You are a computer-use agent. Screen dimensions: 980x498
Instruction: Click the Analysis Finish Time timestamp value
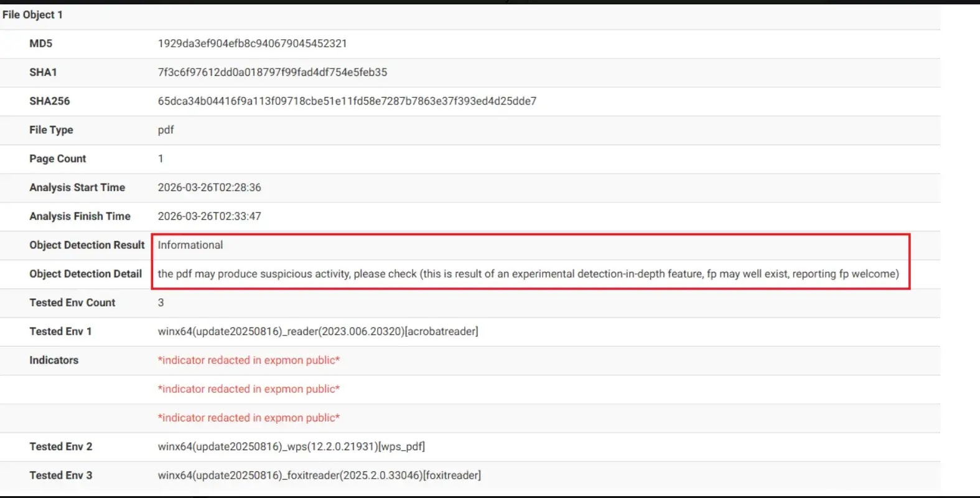(x=209, y=216)
